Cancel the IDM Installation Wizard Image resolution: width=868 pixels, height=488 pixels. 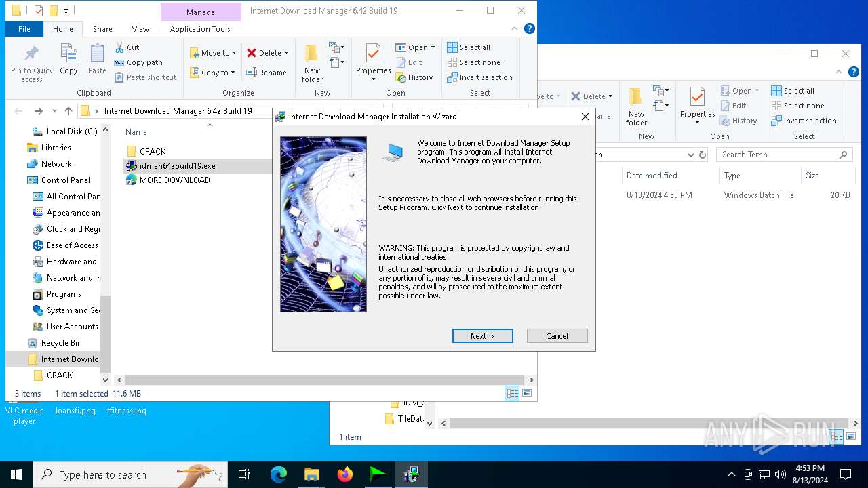click(x=557, y=336)
